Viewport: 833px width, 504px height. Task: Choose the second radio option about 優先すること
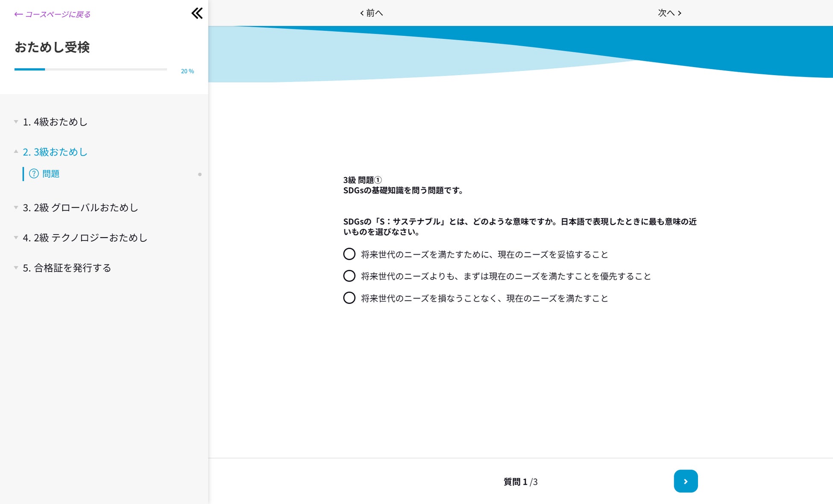349,276
